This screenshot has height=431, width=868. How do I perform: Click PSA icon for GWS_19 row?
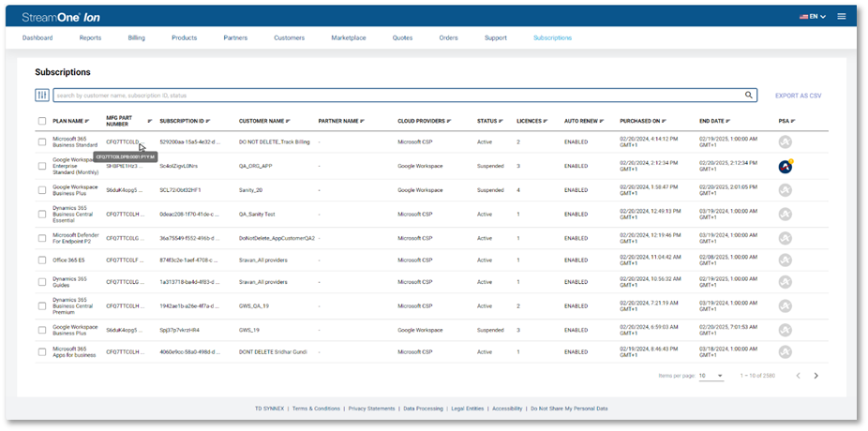[785, 331]
